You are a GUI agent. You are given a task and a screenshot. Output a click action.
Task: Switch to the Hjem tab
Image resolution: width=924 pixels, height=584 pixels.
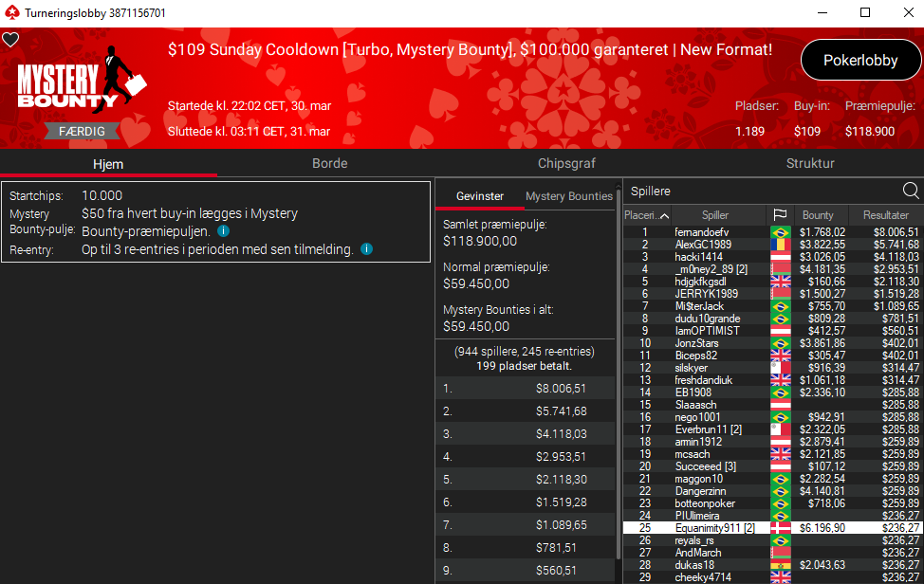tap(108, 164)
